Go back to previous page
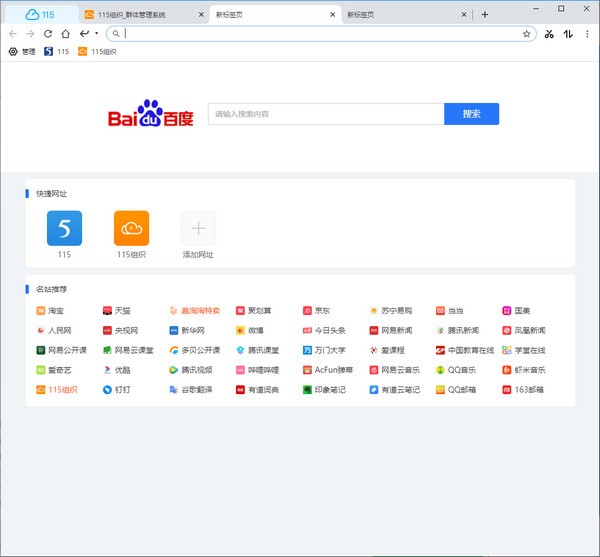This screenshot has height=557, width=600. (x=13, y=34)
